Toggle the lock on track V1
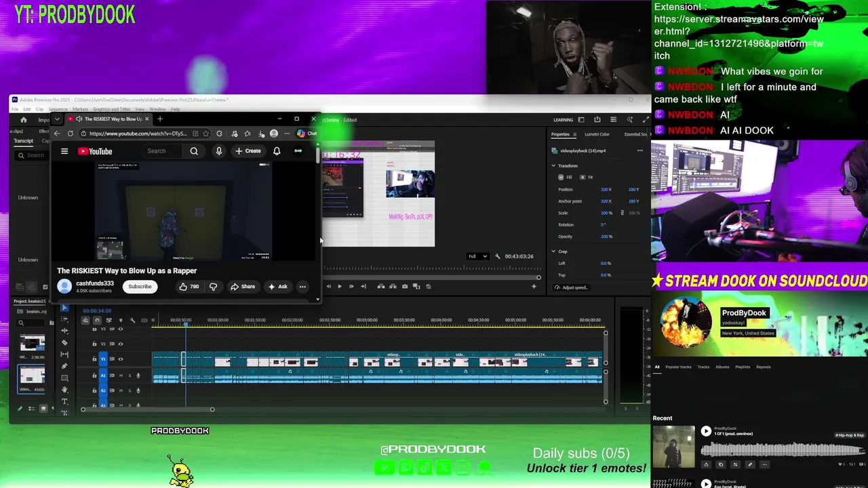Image resolution: width=868 pixels, height=488 pixels. pyautogui.click(x=94, y=359)
